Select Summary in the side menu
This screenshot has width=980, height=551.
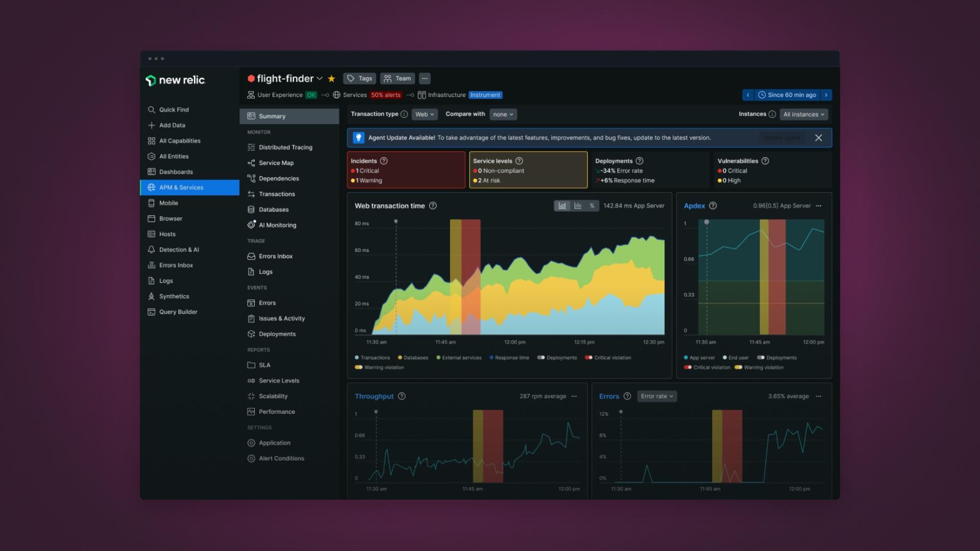click(289, 116)
